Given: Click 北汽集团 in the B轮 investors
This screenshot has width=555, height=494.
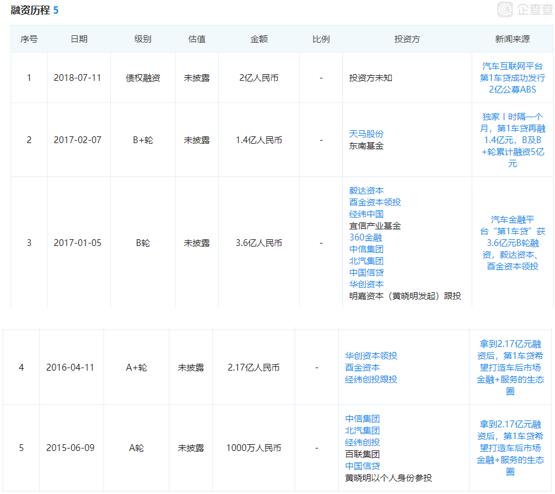Looking at the screenshot, I should point(366,261).
